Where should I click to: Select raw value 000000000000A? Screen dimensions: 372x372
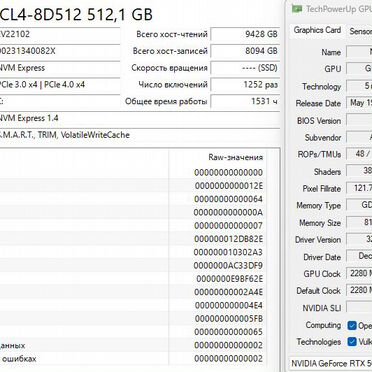coord(228,212)
